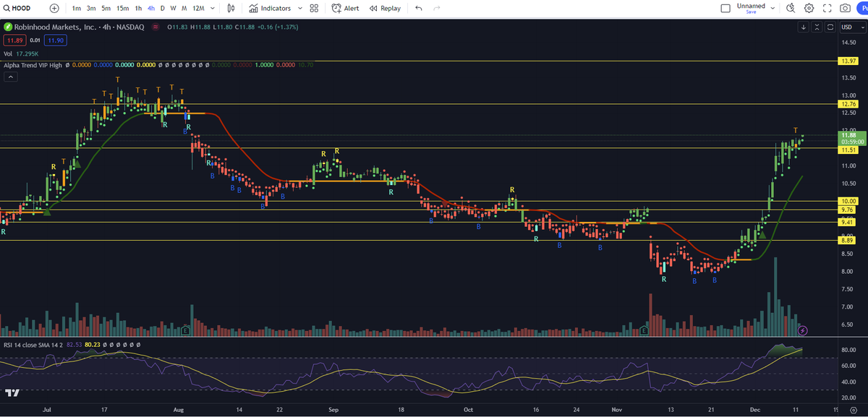The image size is (868, 417).
Task: Expand the manage layouts dropdown arrow
Action: (773, 9)
